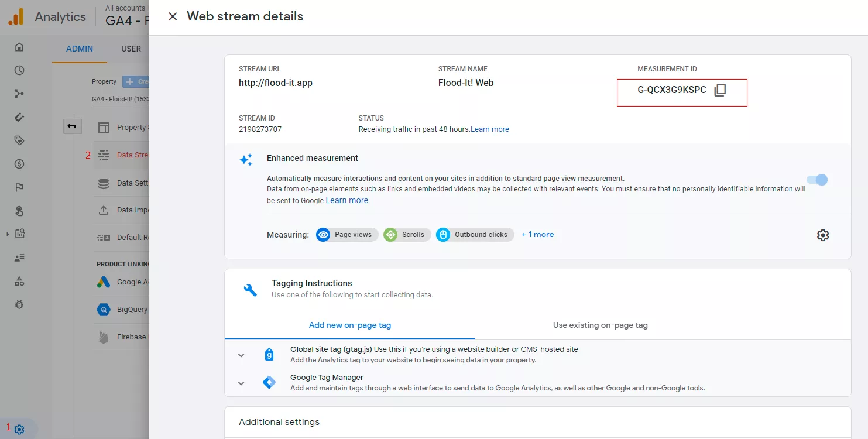Click the stream URL http://flood-it.app

[x=276, y=83]
